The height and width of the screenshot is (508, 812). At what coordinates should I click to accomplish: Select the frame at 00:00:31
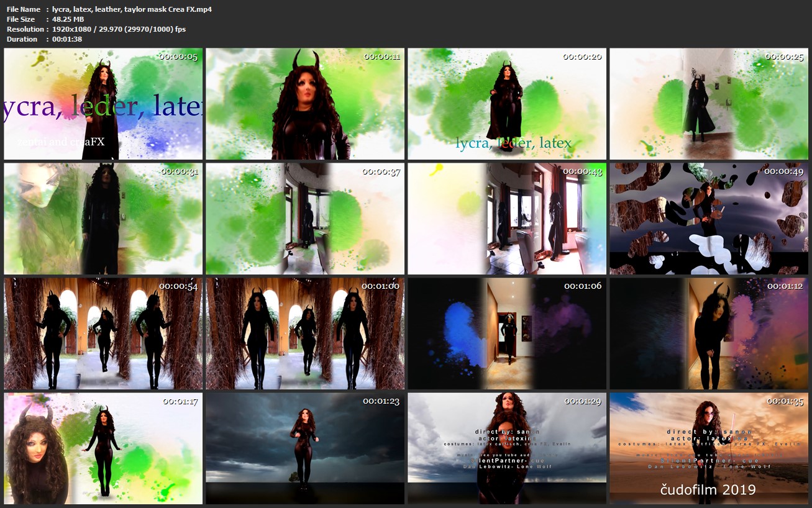coord(103,219)
